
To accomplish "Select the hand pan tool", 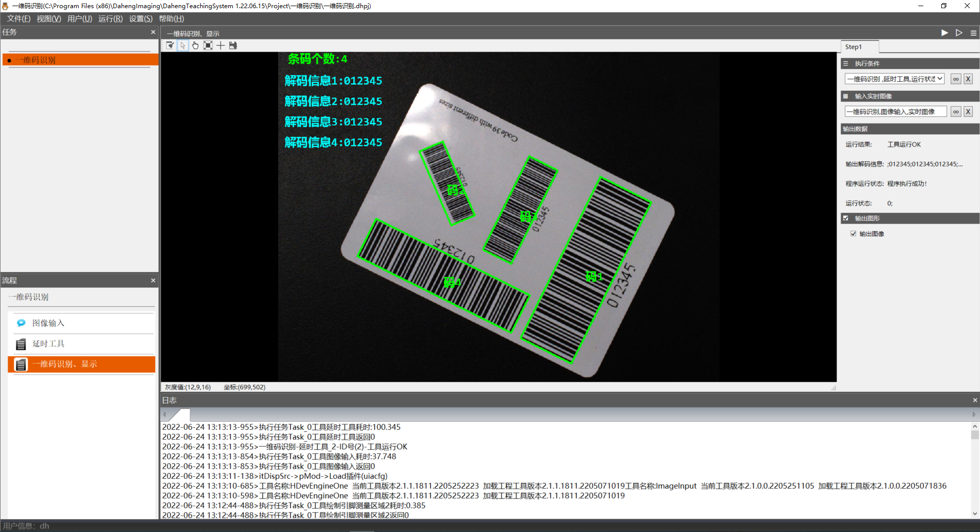I will (195, 45).
